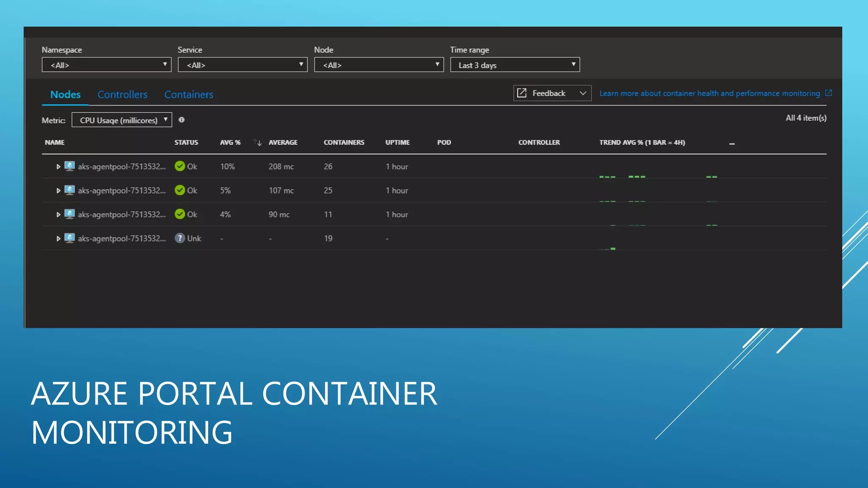Click node icon in the Unk row
The width and height of the screenshot is (868, 488).
70,238
